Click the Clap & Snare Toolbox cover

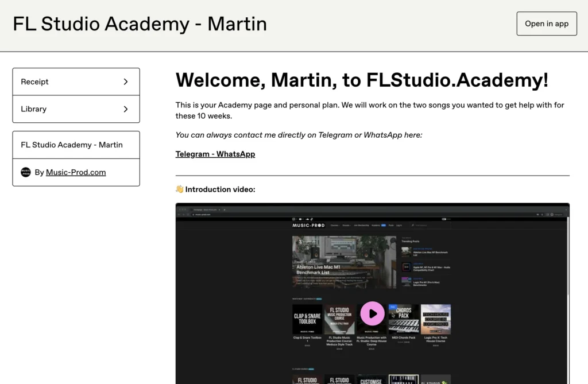click(x=307, y=319)
